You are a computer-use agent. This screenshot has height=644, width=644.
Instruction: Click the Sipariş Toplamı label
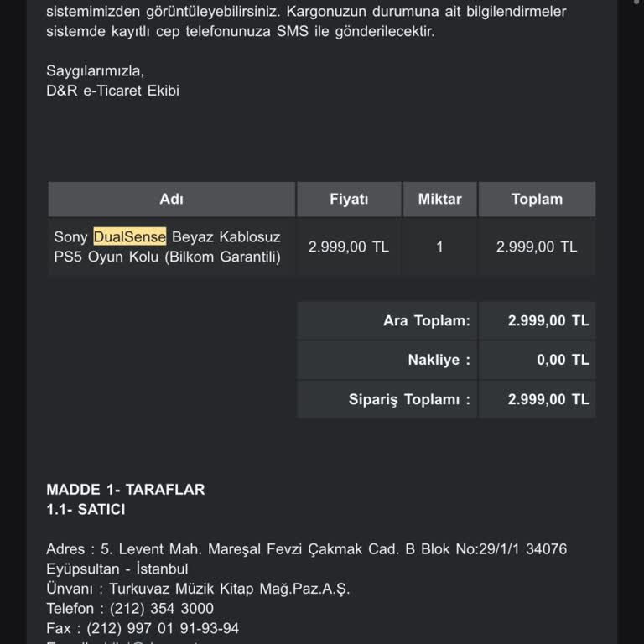click(x=409, y=399)
